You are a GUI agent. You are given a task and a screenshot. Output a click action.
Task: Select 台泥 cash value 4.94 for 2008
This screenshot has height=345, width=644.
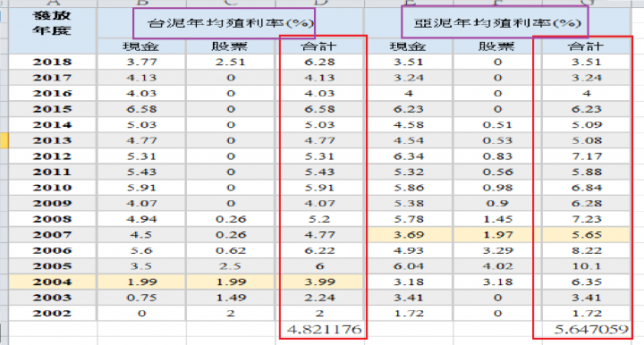click(141, 219)
